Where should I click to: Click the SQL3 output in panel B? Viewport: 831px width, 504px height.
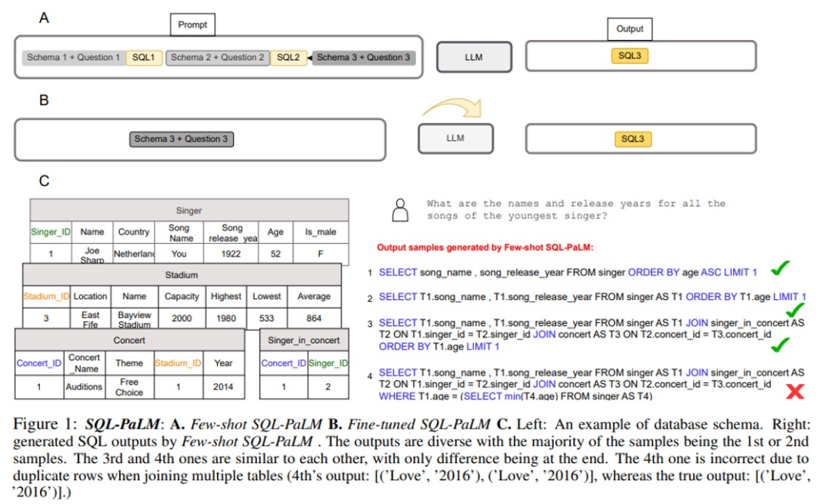tap(632, 139)
